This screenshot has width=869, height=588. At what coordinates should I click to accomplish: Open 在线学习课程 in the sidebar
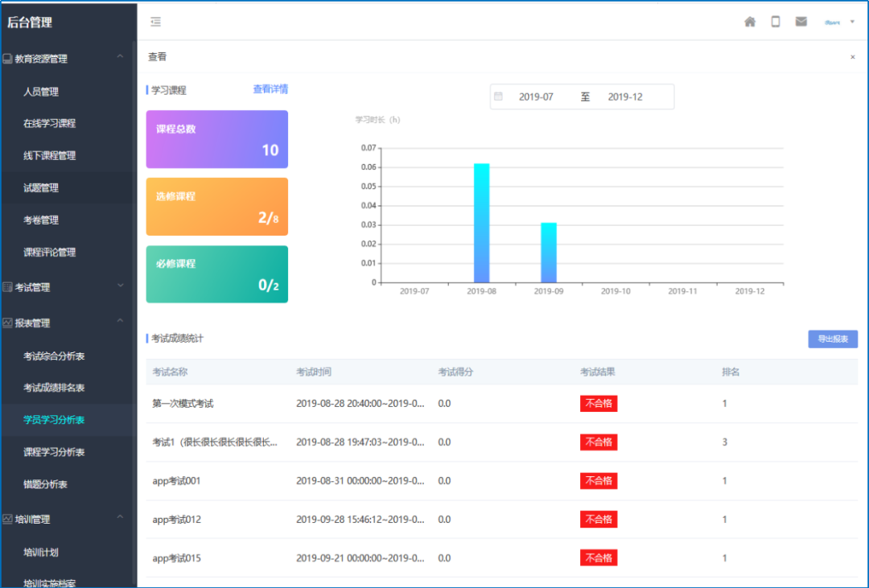click(x=49, y=124)
